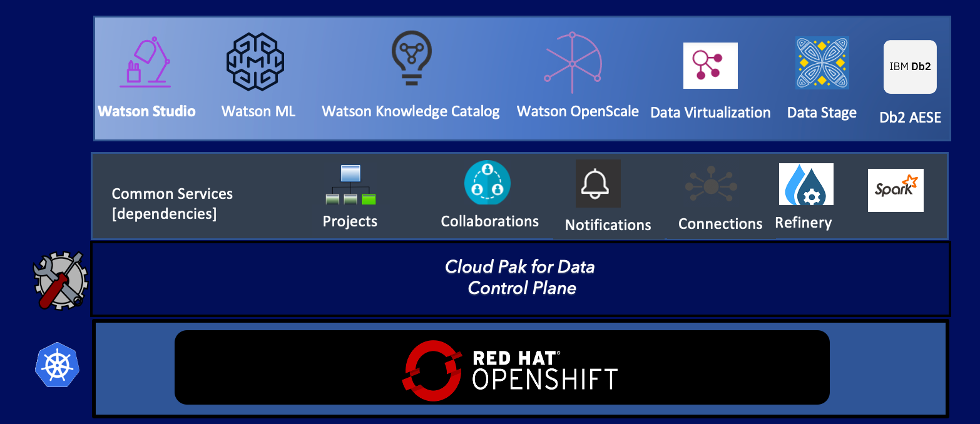The height and width of the screenshot is (424, 980).
Task: Click Cloud Pak for Data Control Plane text
Action: tap(520, 277)
